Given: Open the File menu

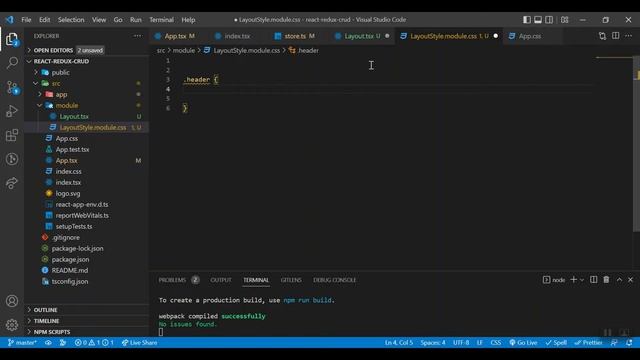Looking at the screenshot, I should tap(26, 20).
